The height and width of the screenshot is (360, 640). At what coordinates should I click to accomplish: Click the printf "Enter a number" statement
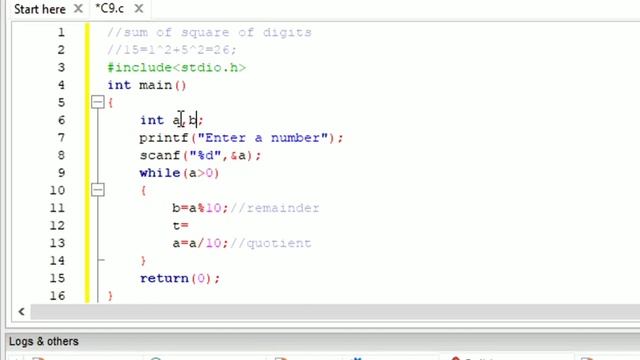241,138
